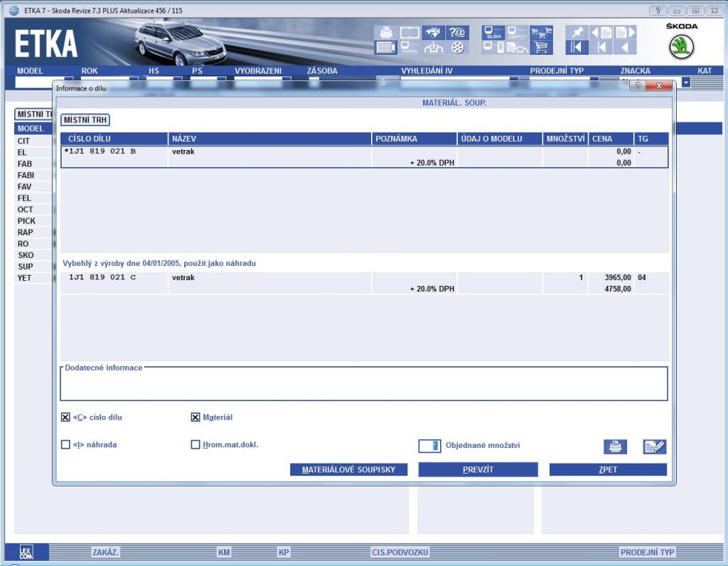This screenshot has width=728, height=566.
Task: Jump to first with double-bar arrow icon
Action: pyautogui.click(x=577, y=48)
